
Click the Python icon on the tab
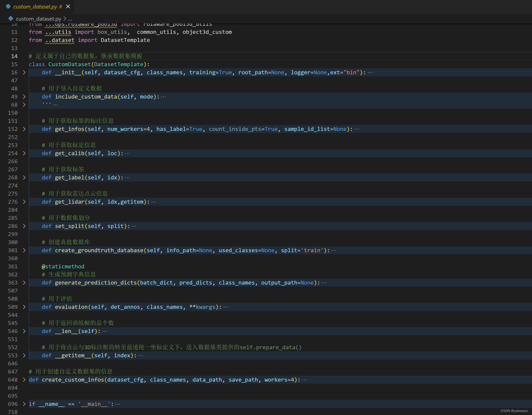click(x=8, y=7)
